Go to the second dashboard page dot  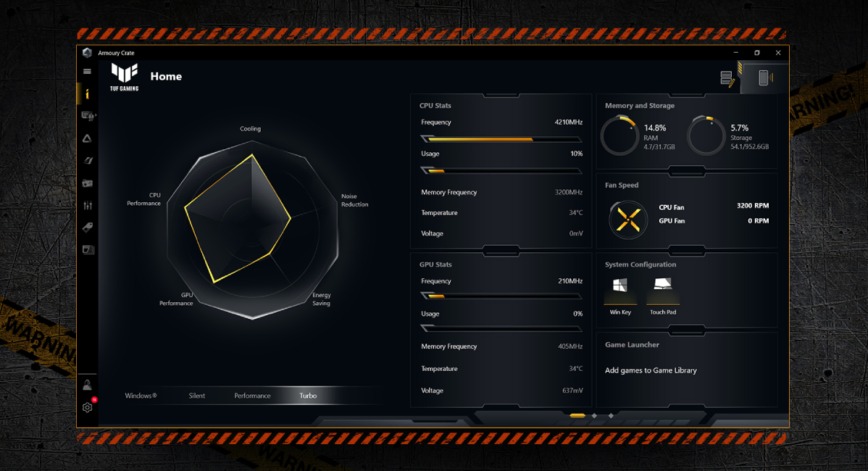[594, 415]
